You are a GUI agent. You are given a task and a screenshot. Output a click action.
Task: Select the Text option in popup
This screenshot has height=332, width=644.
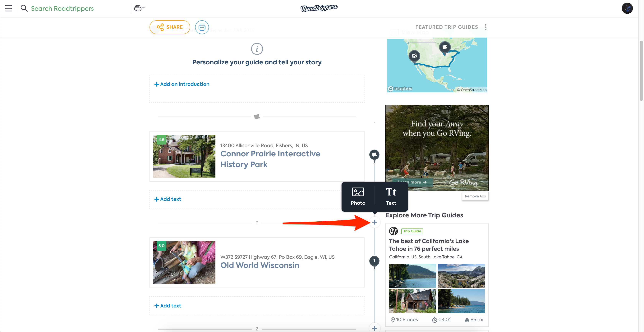391,196
